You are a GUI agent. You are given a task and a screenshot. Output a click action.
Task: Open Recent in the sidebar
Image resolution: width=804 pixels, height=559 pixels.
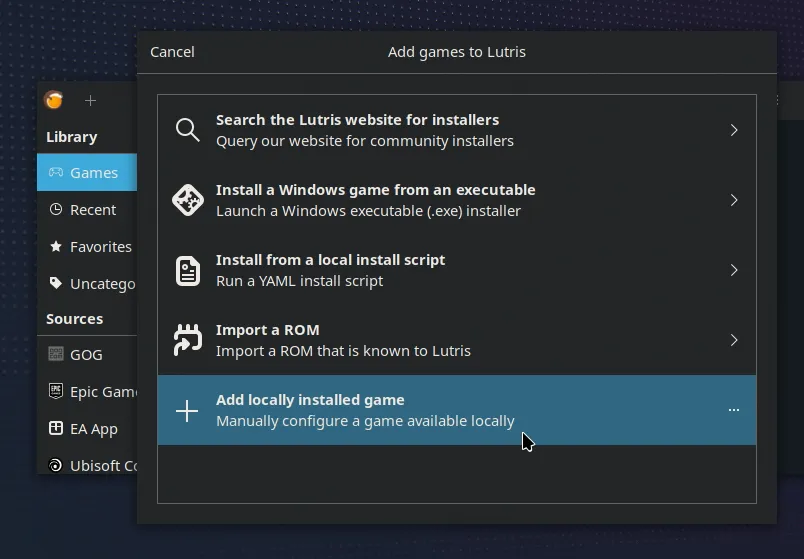87,210
